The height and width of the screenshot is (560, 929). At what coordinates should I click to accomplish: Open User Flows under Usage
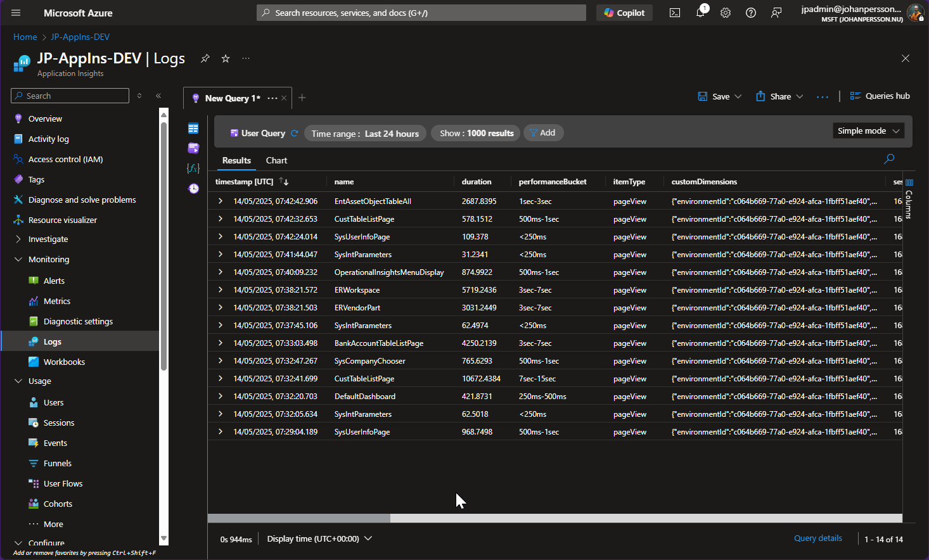pyautogui.click(x=63, y=483)
